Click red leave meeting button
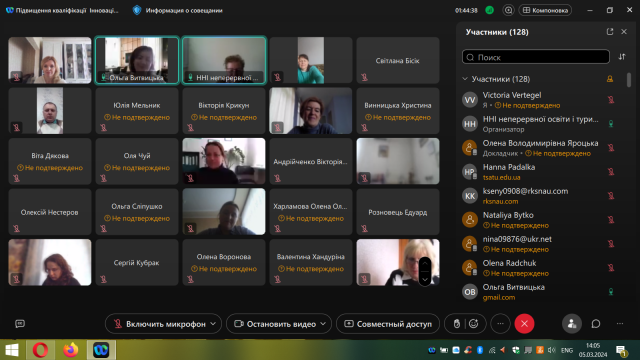The image size is (640, 360). (x=524, y=324)
